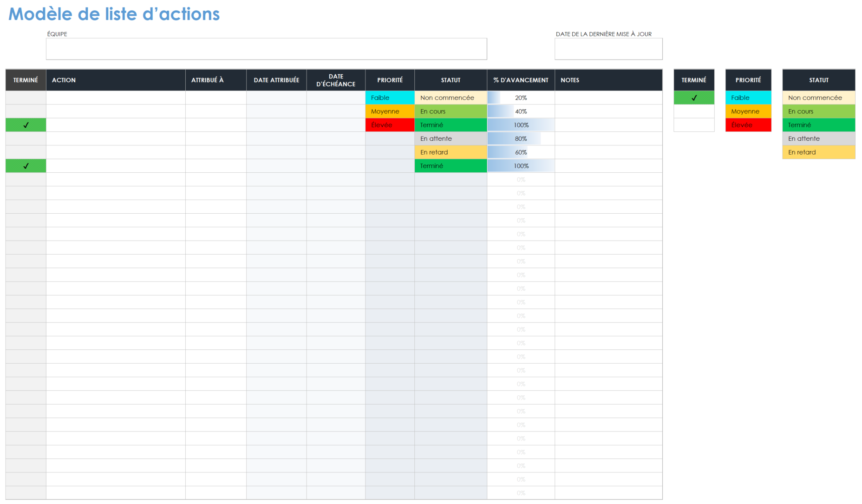
Task: Click the orange Moyenne swatch in priority legend
Action: pos(748,111)
